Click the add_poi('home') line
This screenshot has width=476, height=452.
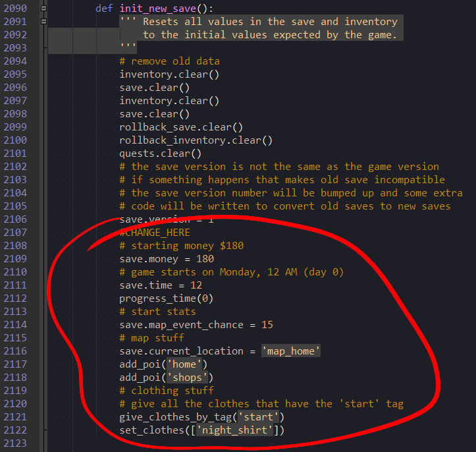pos(163,364)
